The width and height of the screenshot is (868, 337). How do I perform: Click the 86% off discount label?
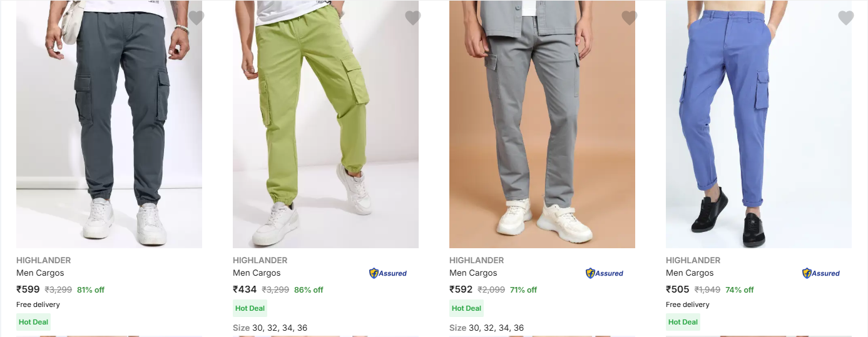(x=309, y=289)
